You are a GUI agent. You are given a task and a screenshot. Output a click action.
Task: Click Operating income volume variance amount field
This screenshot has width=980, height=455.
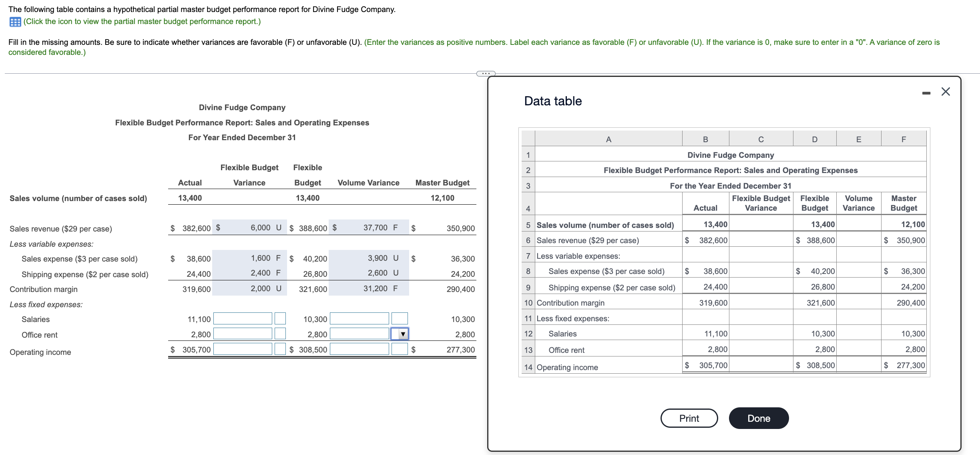point(359,349)
